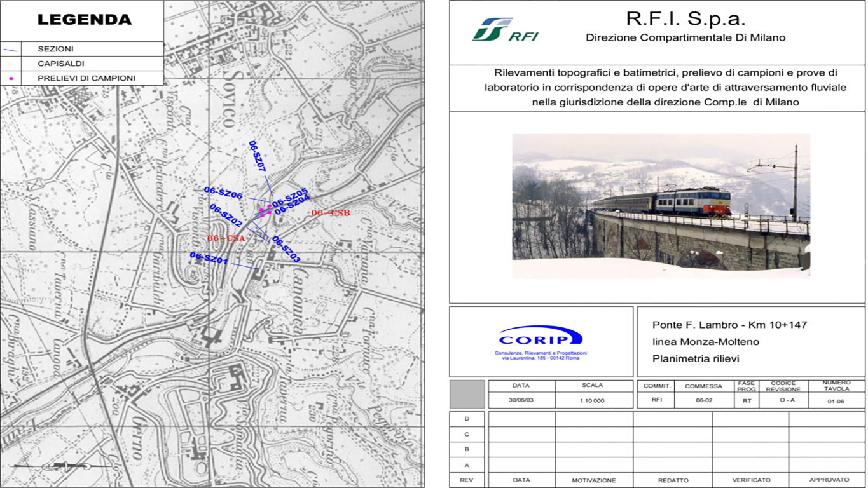The height and width of the screenshot is (488, 868).
Task: Select the 06-SZ06 section label
Action: click(223, 193)
